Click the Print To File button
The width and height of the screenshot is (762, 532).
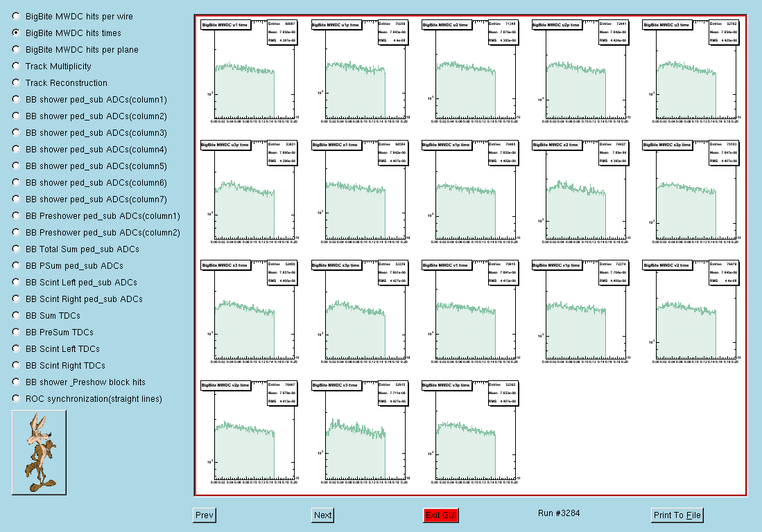(x=677, y=515)
